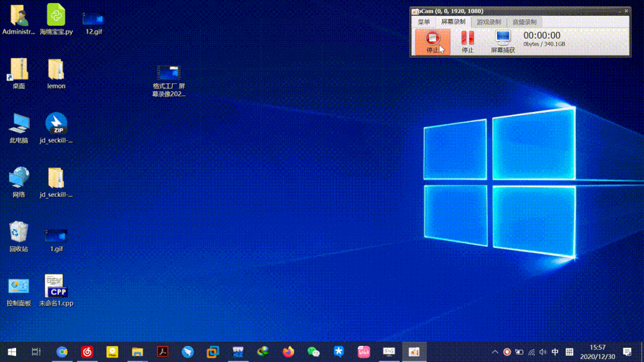Screen dimensions: 644x362
Task: Stop recording with the red stop button
Action: click(433, 42)
